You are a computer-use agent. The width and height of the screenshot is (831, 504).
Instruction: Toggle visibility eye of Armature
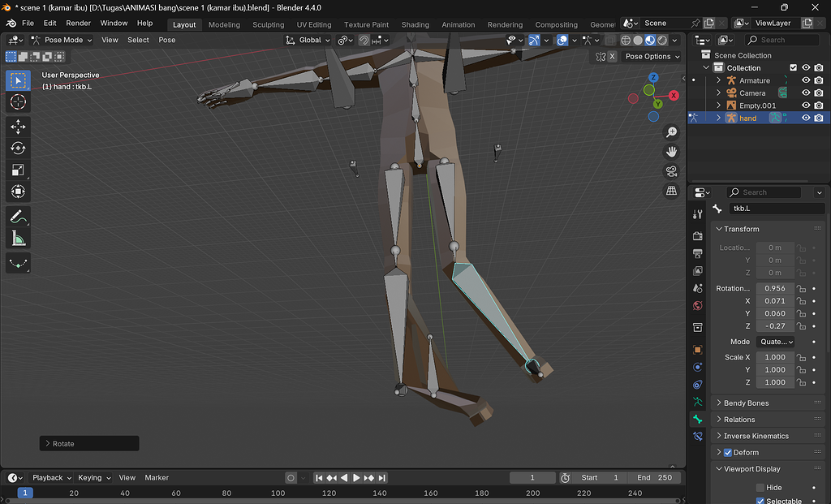click(806, 80)
